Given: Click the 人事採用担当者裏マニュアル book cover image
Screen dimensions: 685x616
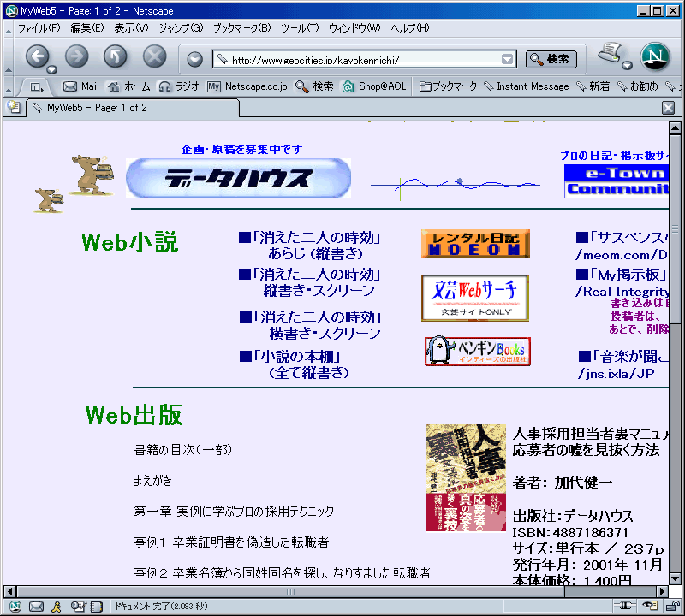Looking at the screenshot, I should pyautogui.click(x=466, y=477).
